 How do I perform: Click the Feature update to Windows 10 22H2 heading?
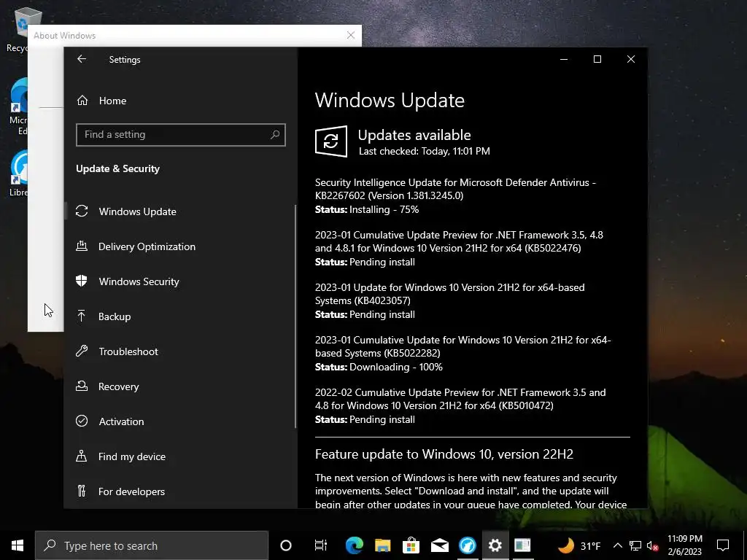click(x=444, y=454)
